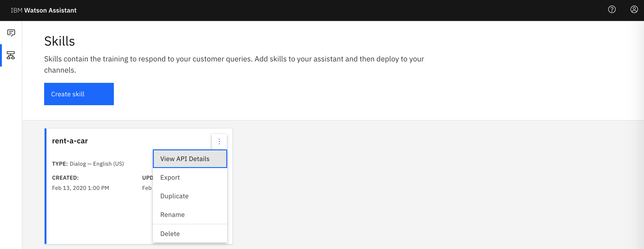Open the rent-a-car skill title
Viewport: 644px width, 249px height.
click(70, 141)
